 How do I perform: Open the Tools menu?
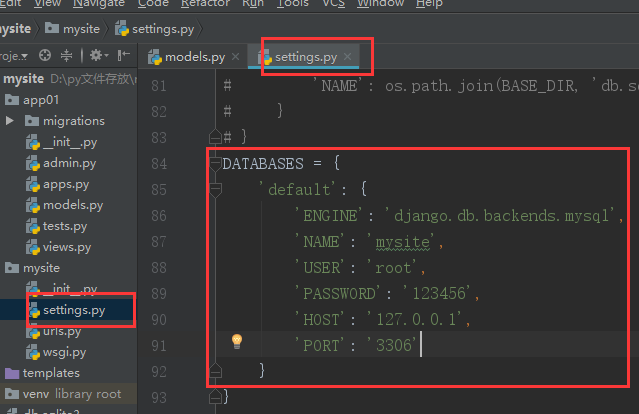tap(293, 3)
